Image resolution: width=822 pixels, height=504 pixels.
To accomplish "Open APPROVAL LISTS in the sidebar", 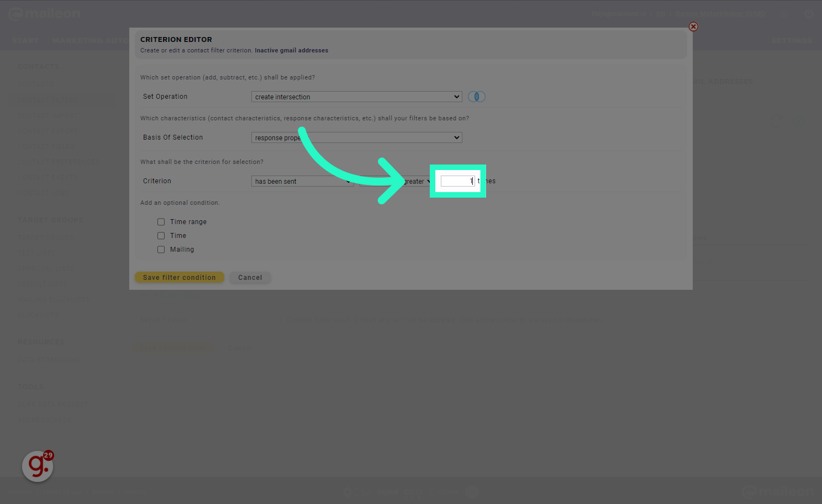I will click(x=46, y=268).
